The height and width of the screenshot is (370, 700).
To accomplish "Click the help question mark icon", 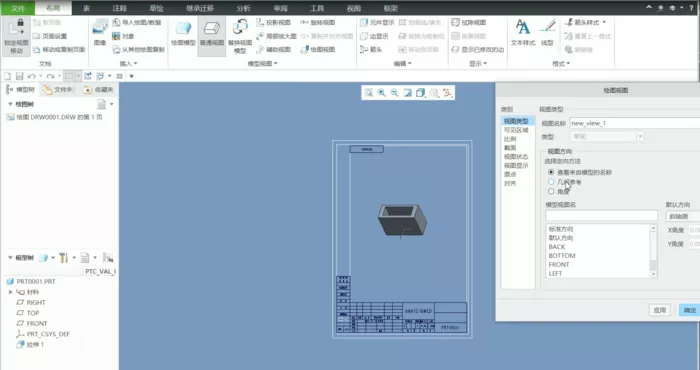I will pos(693,8).
